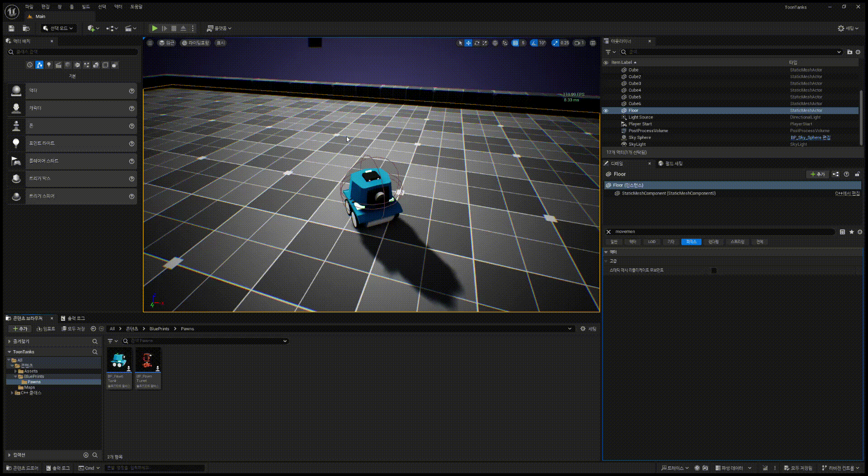Toggle favorites star filter in Details
The width and height of the screenshot is (868, 476).
(851, 232)
